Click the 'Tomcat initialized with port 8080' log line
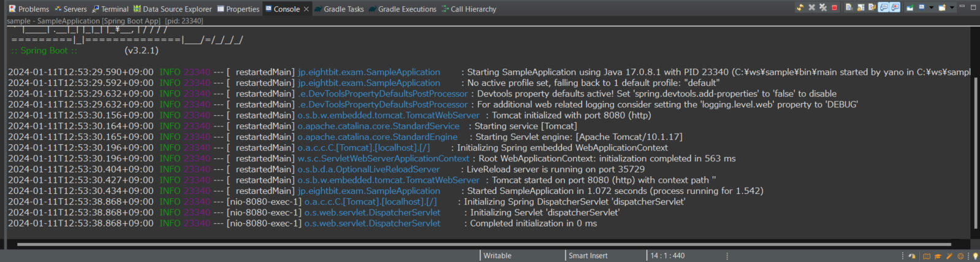 tap(329, 115)
